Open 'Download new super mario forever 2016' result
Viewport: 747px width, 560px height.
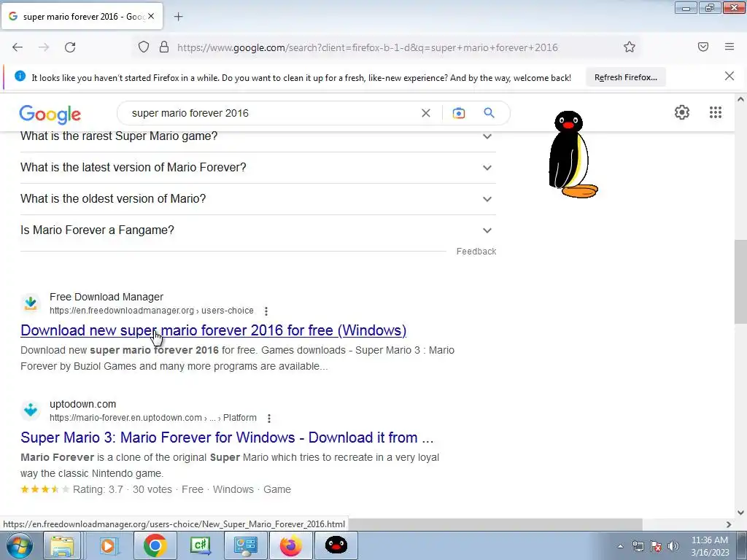pos(214,330)
